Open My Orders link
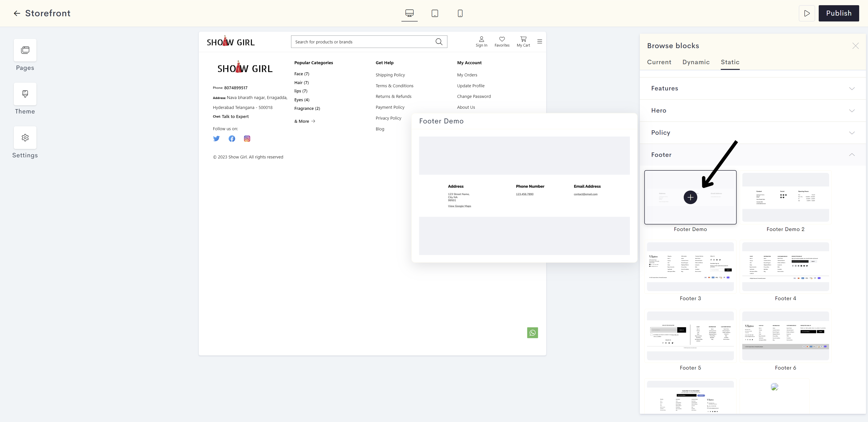This screenshot has width=868, height=422. 467,75
